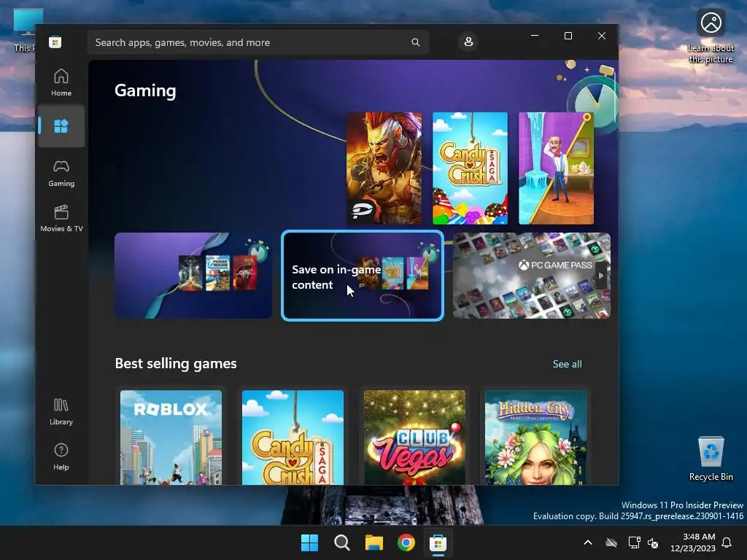Go to Home in Store sidebar
The height and width of the screenshot is (560, 747).
61,82
